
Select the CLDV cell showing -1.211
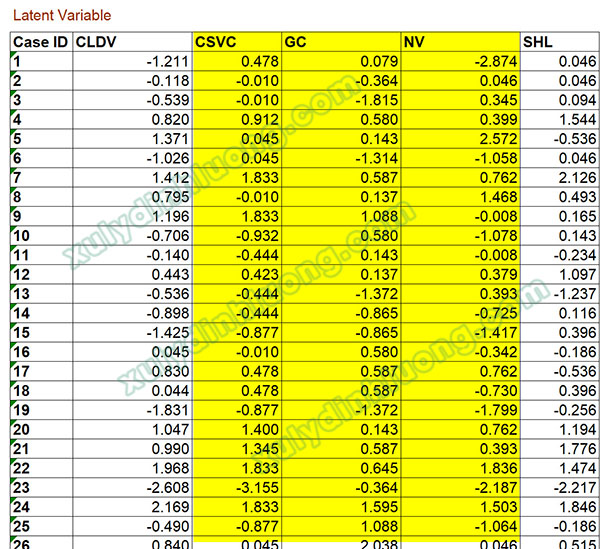click(x=132, y=61)
